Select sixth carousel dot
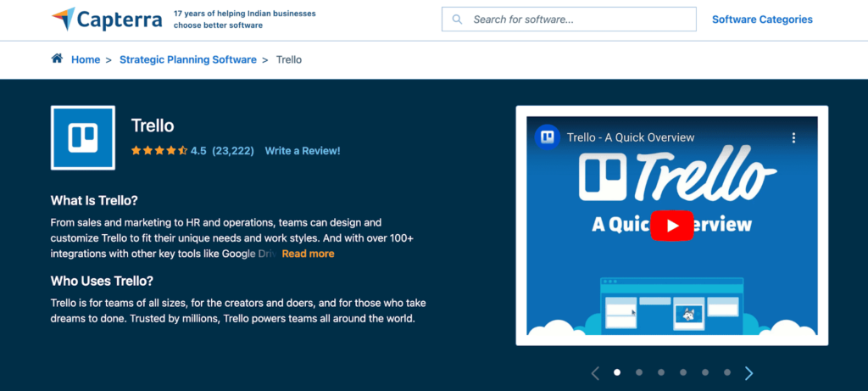Screen dimensions: 868x391 pyautogui.click(x=726, y=372)
